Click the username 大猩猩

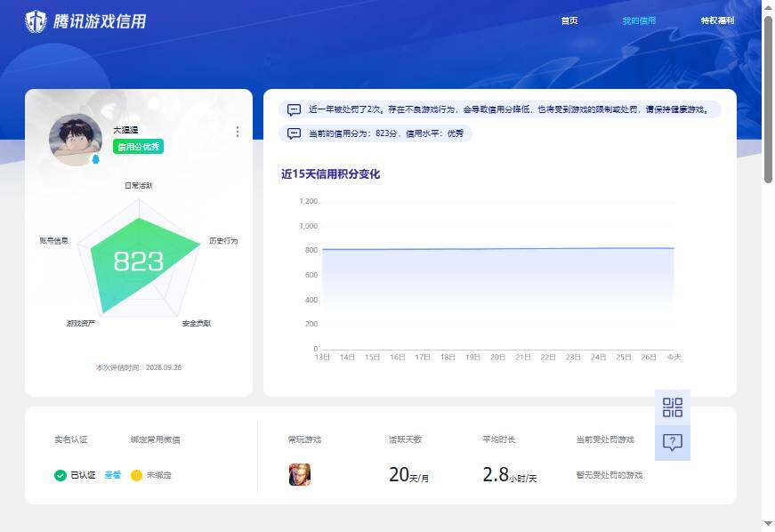coord(125,130)
